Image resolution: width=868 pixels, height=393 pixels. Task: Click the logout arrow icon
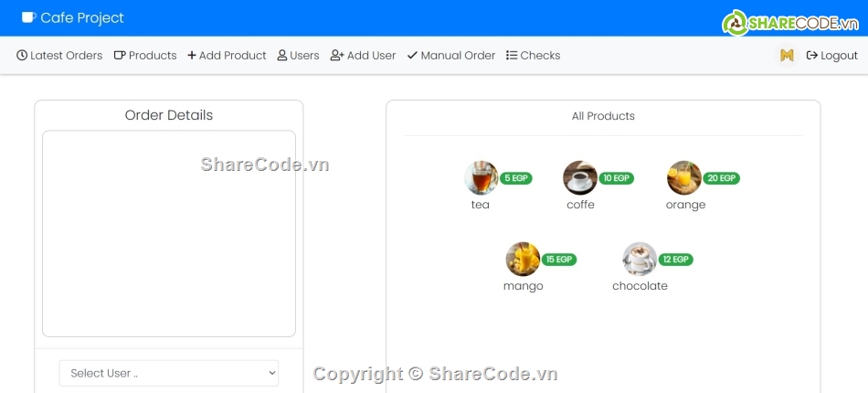(812, 56)
